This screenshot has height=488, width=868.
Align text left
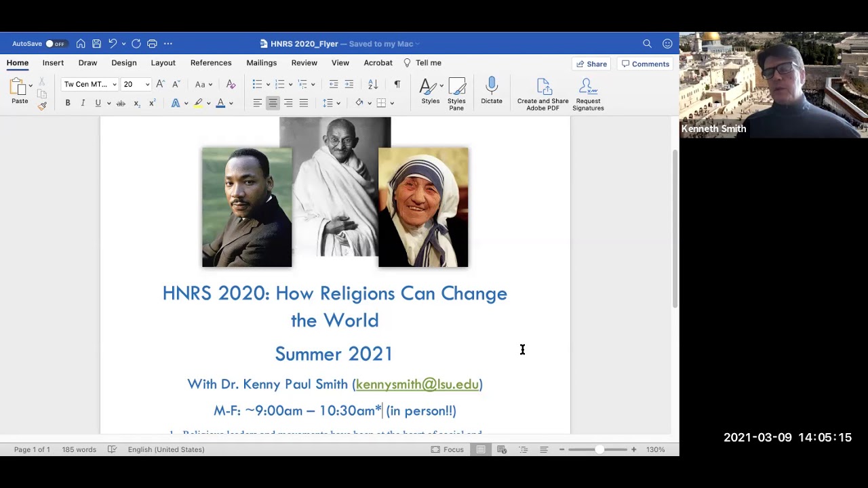tap(257, 103)
